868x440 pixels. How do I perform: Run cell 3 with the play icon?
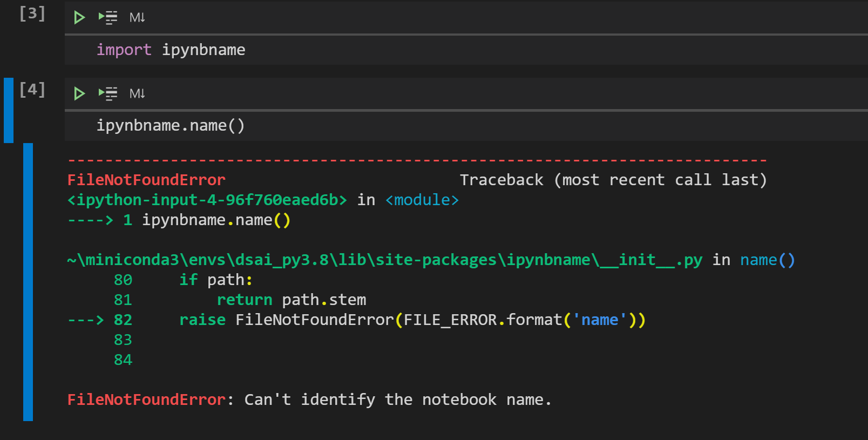(79, 18)
